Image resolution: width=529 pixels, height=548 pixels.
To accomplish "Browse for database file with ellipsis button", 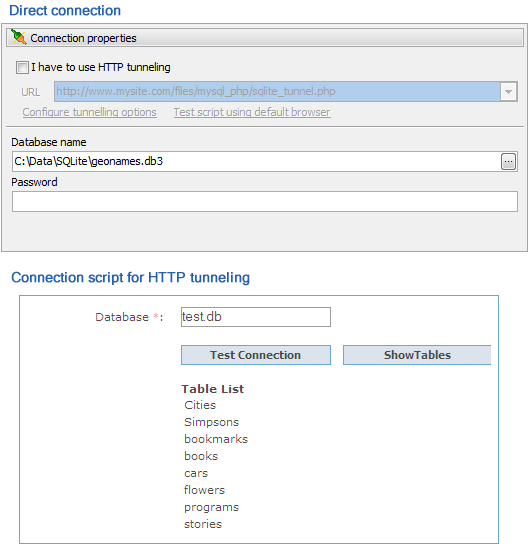I will pyautogui.click(x=508, y=162).
